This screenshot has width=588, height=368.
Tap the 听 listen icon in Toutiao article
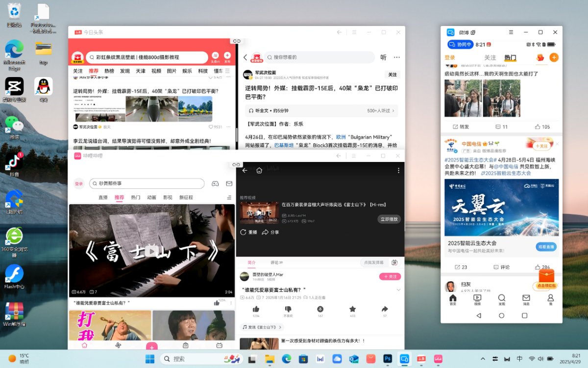point(384,57)
